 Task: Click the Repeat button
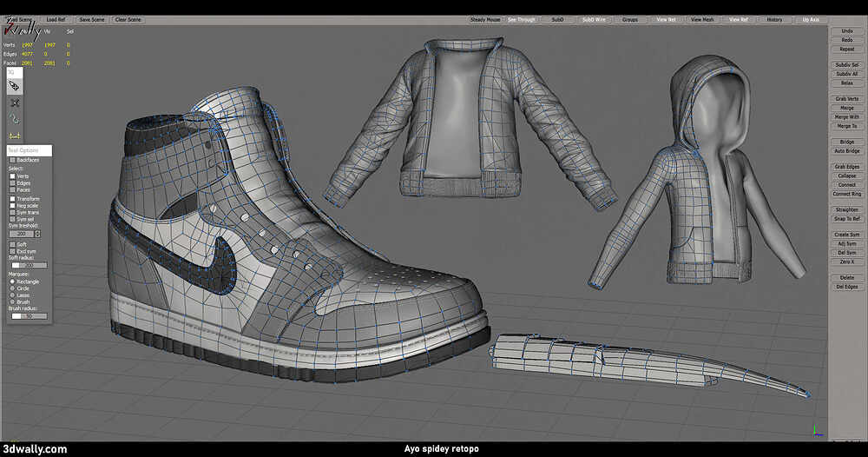coord(847,50)
